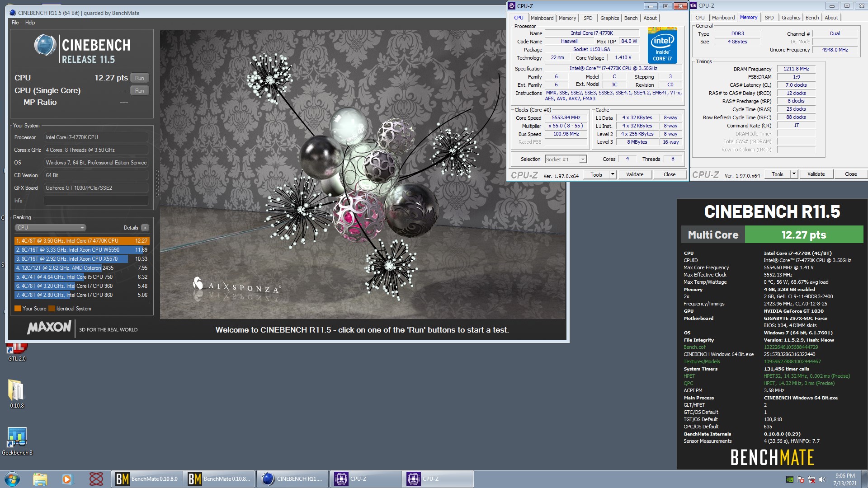Expand Tools dropdown arrow in CPU-Z Memory window
The width and height of the screenshot is (868, 488).
pos(794,174)
